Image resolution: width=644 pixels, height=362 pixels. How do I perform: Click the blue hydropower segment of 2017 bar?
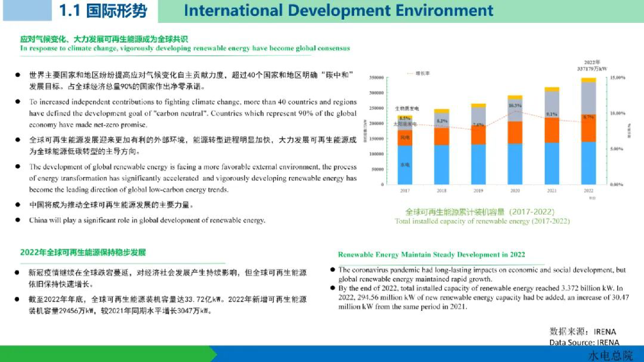405,165
